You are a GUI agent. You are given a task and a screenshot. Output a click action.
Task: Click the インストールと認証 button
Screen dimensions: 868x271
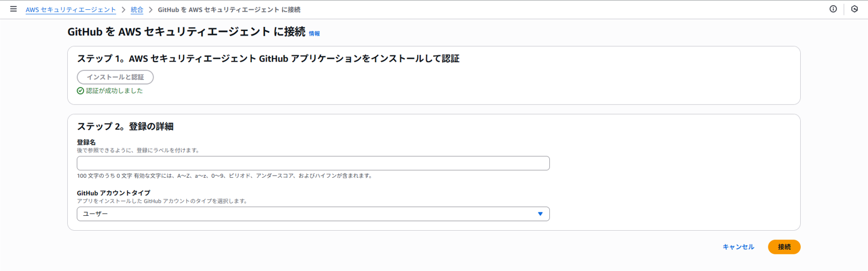click(x=115, y=77)
